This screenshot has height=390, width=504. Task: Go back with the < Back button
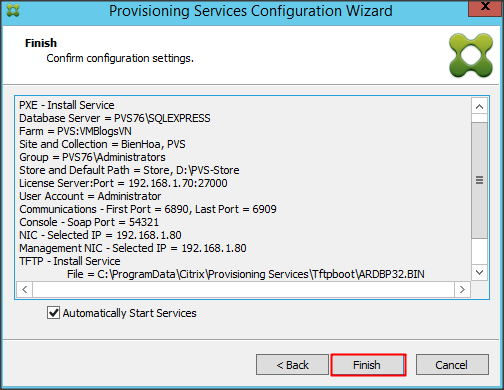click(292, 365)
